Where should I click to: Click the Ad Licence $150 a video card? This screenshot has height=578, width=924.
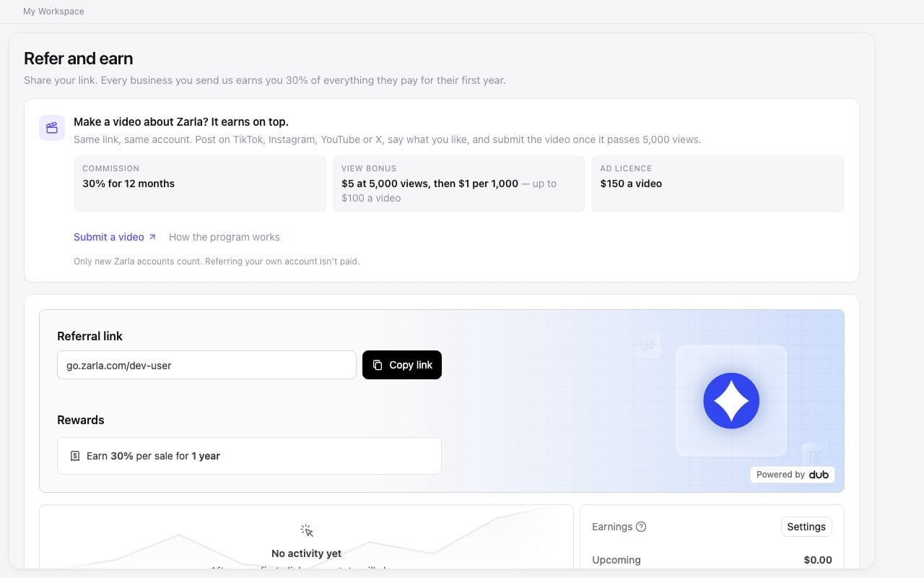pos(718,184)
